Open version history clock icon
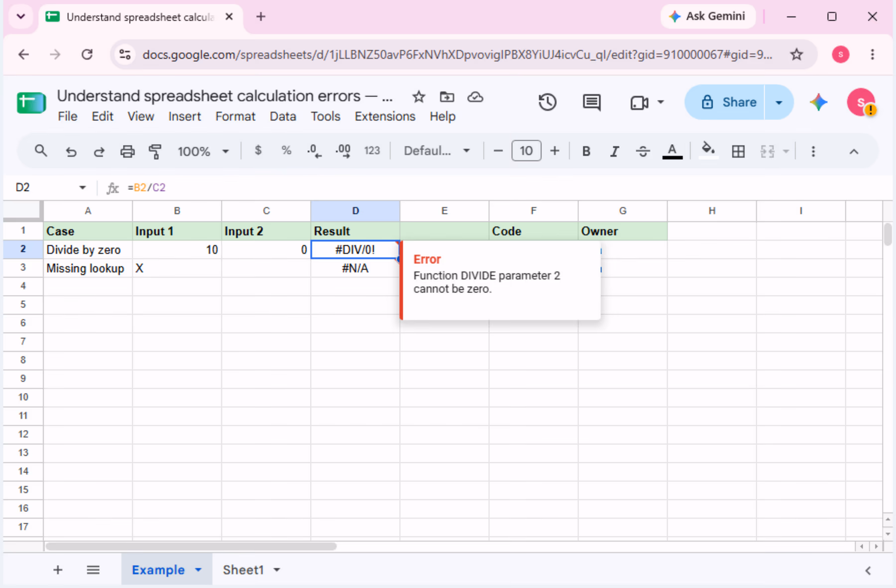Viewport: 896px width, 588px height. (547, 102)
